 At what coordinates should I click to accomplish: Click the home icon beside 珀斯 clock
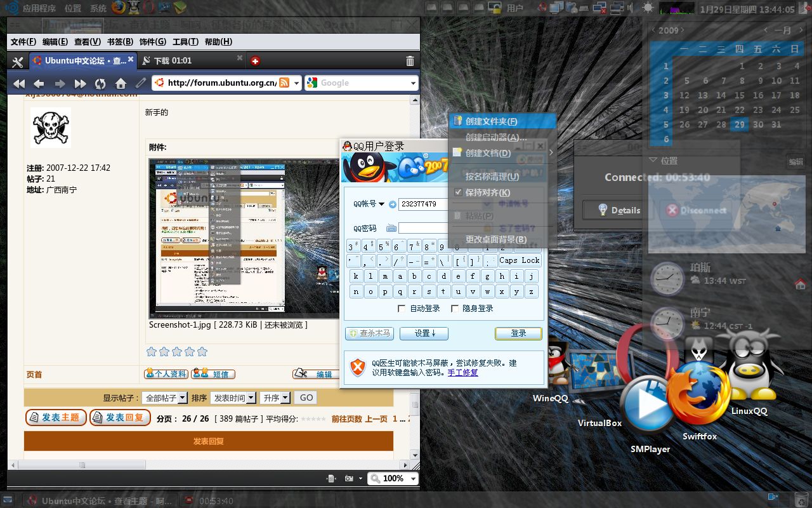[x=800, y=284]
